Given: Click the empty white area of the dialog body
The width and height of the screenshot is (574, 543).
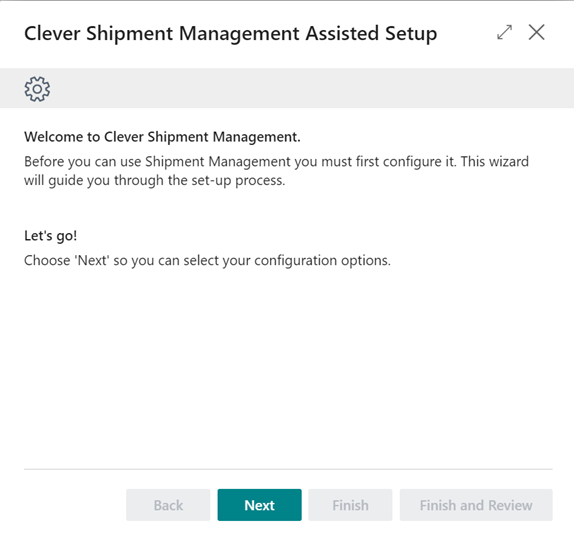Looking at the screenshot, I should 288,366.
